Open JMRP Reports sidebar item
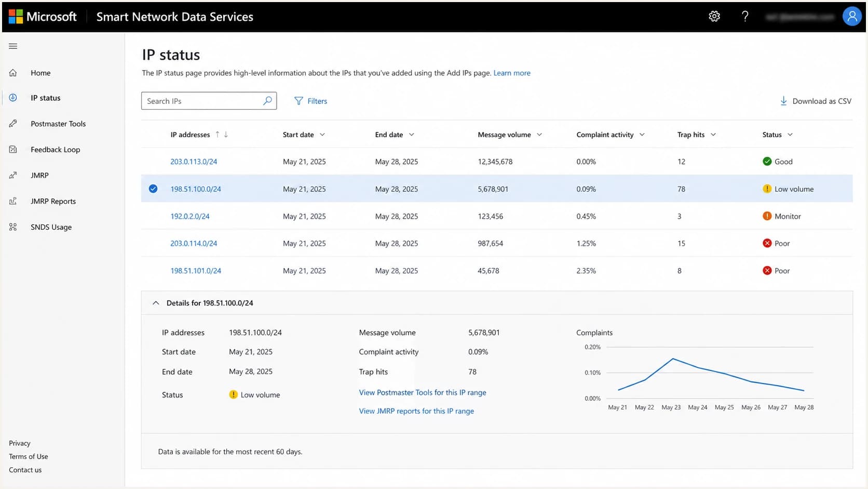 (x=53, y=201)
